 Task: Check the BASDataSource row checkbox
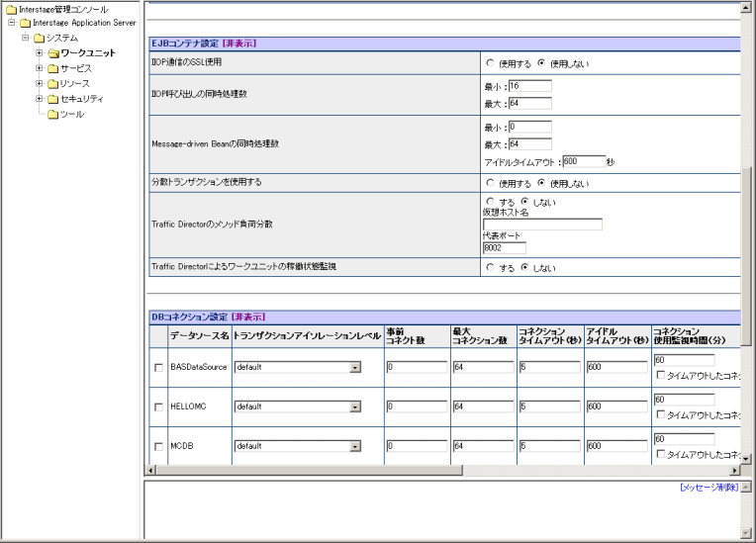tap(158, 367)
